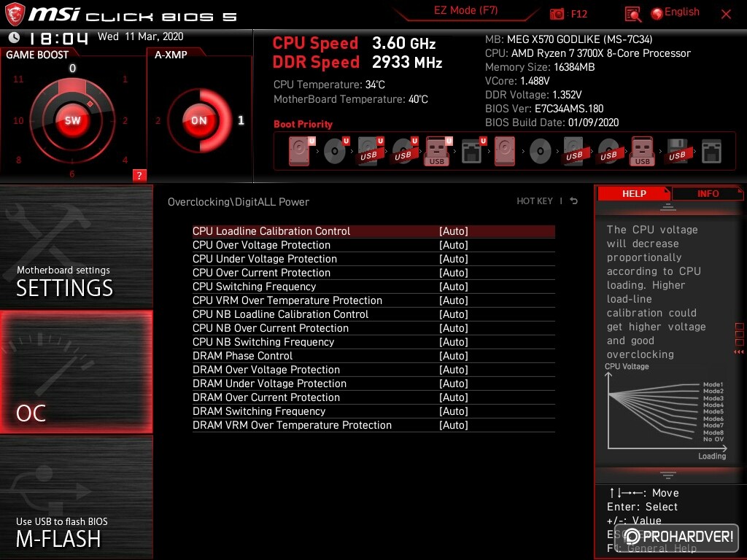Image resolution: width=747 pixels, height=560 pixels.
Task: Select the UEFI USB optical drive boot icon
Action: [x=404, y=152]
